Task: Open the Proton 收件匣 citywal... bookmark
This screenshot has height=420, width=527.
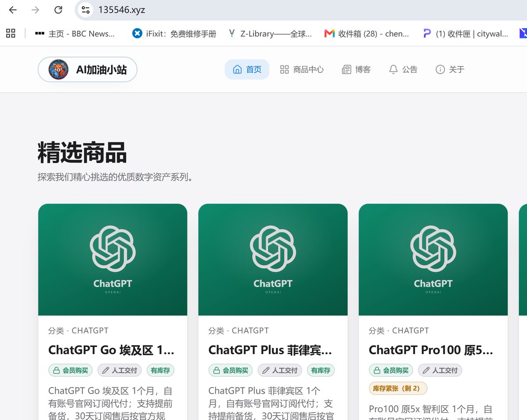Action: [x=466, y=33]
